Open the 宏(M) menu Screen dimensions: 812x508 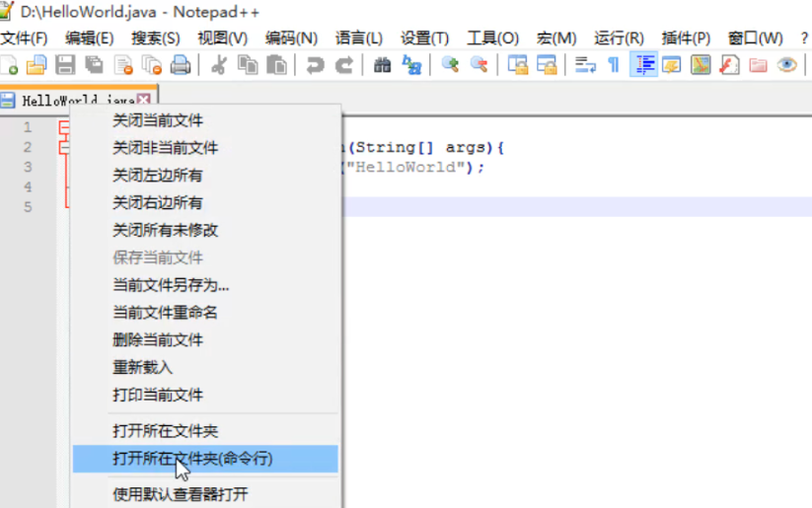coord(556,38)
